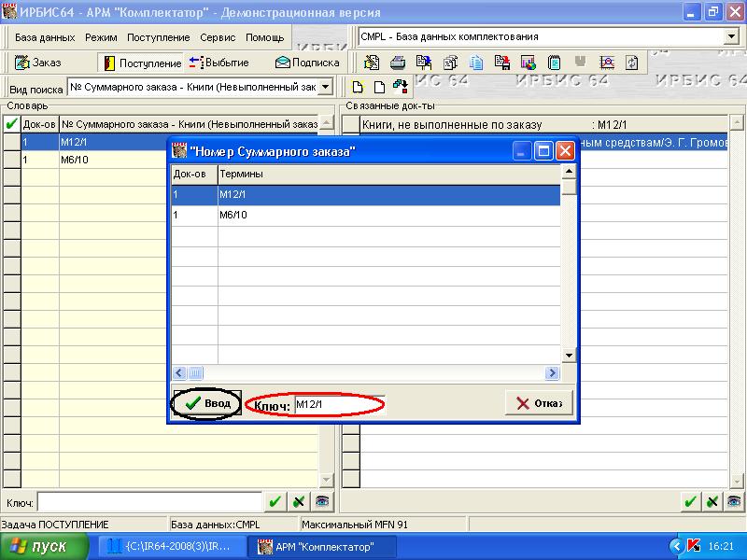Click green checkmark in dictionary header column
747x560 pixels.
(11, 123)
